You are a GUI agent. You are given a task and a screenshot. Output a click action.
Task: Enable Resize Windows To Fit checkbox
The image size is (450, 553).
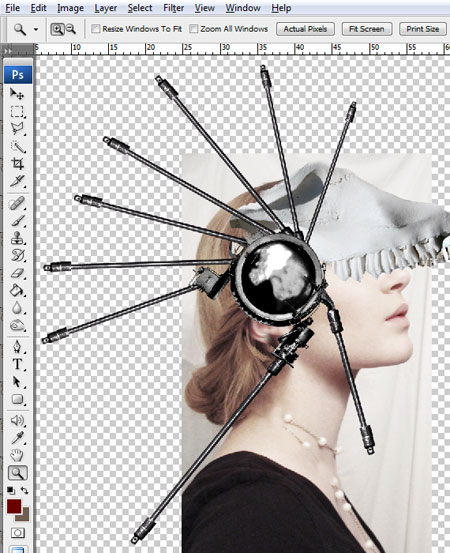pos(96,29)
